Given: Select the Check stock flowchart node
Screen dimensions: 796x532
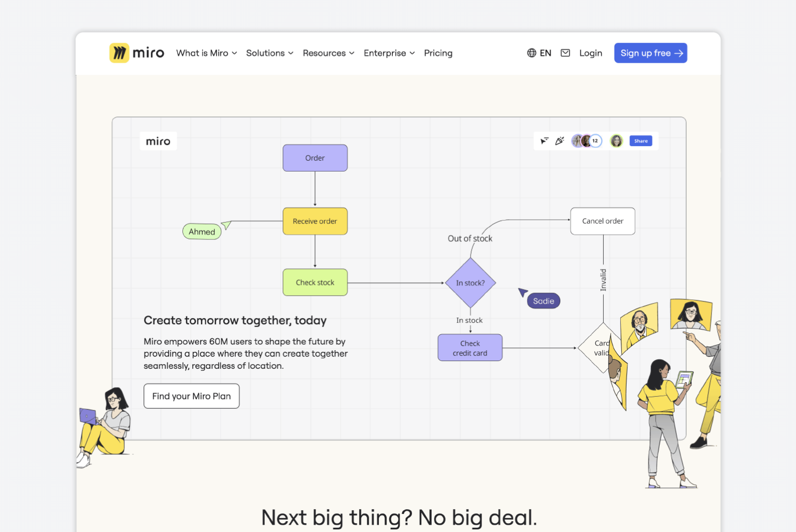Looking at the screenshot, I should click(x=315, y=282).
